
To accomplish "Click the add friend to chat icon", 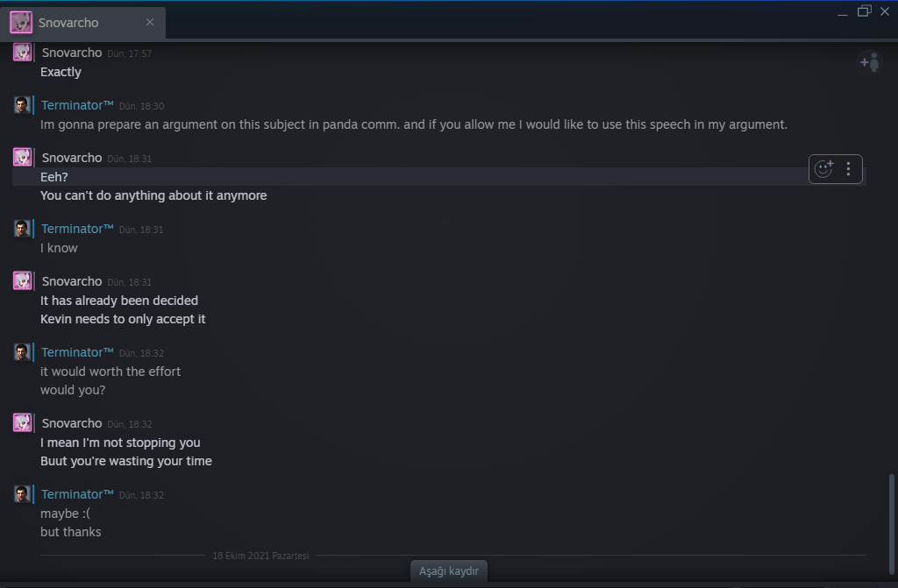I will coord(869,62).
